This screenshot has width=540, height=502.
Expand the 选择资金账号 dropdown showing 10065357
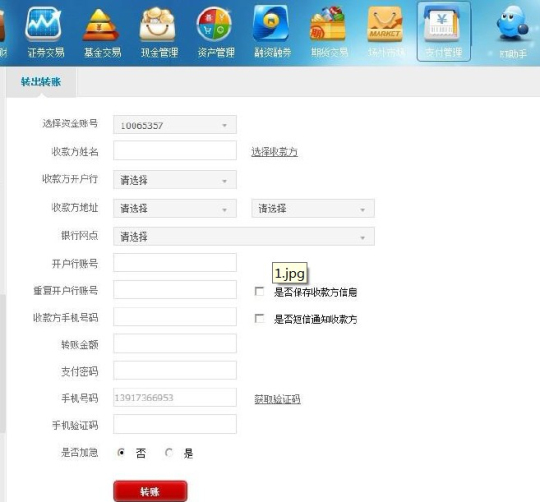(x=175, y=125)
